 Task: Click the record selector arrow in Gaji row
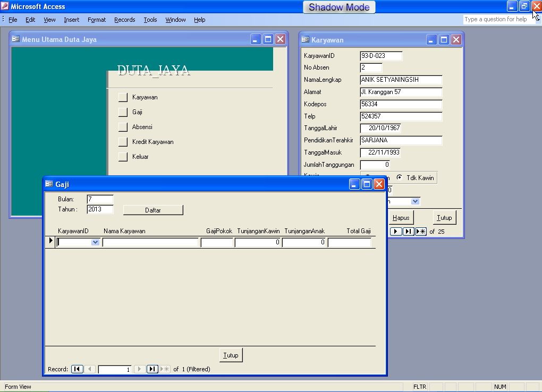click(x=51, y=241)
